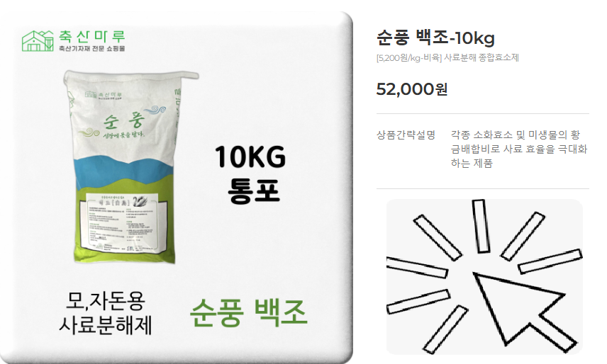
Task: Click the green 순풍 백조 product name
Action: click(x=248, y=312)
